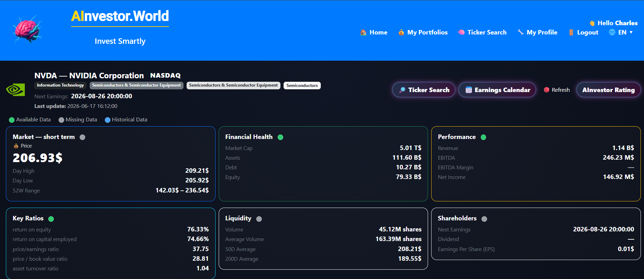Click the waving hand icon beside Hello Charles
The width and height of the screenshot is (644, 279).
(x=592, y=23)
